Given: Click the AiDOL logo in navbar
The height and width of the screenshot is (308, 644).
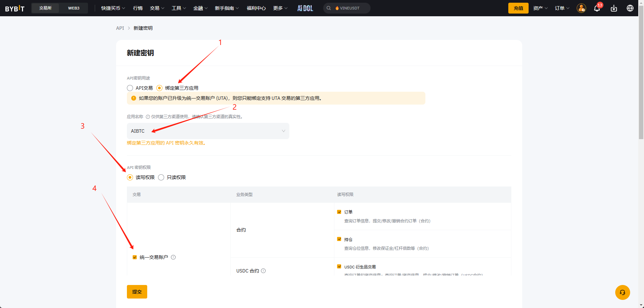Looking at the screenshot, I should click(305, 8).
